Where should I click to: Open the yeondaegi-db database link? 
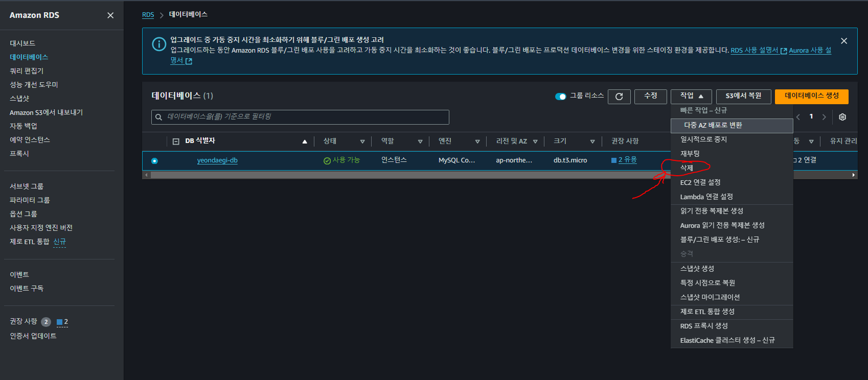coord(217,160)
